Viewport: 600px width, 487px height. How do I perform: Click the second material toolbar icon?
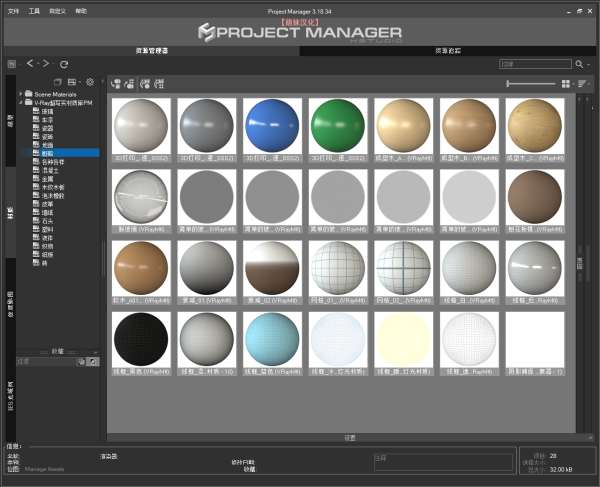[x=130, y=83]
